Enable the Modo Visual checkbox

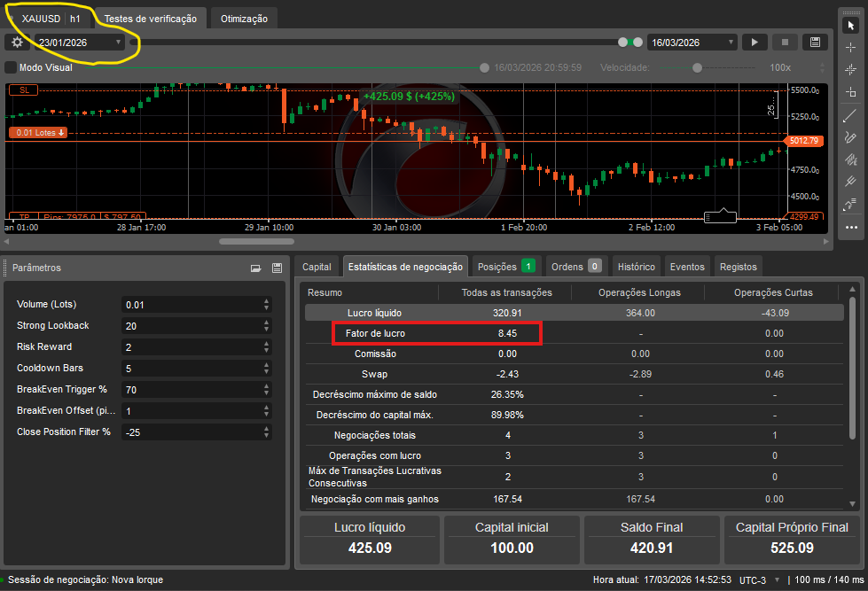(11, 67)
